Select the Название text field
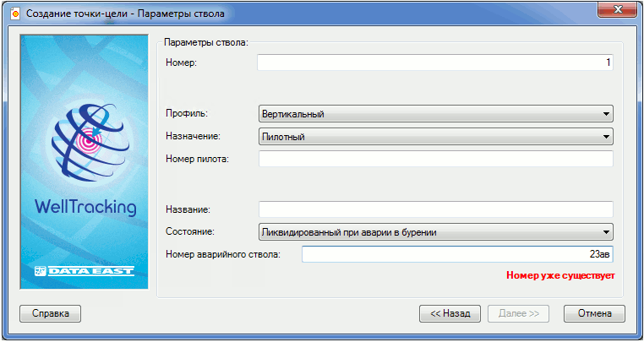The height and width of the screenshot is (342, 644). (434, 209)
